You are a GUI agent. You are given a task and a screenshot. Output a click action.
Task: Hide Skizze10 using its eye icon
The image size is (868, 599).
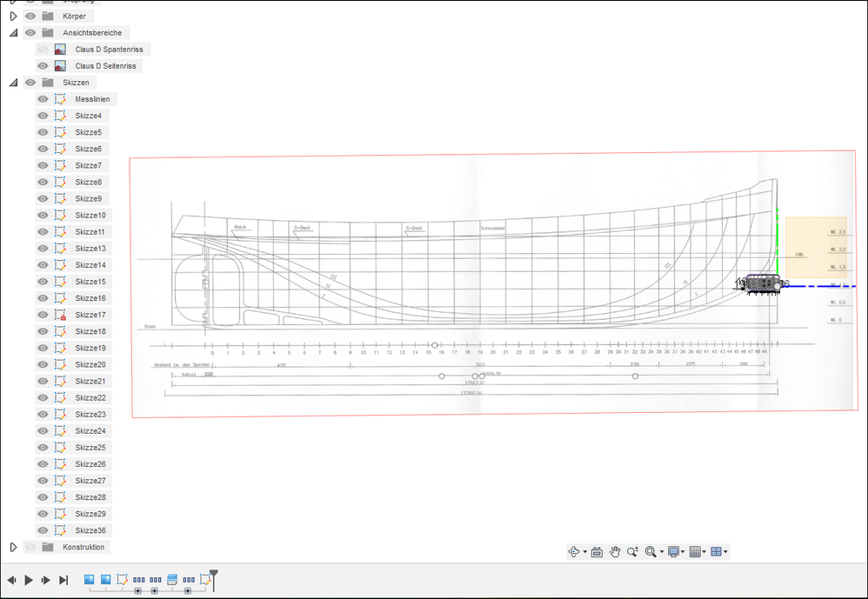tap(43, 215)
